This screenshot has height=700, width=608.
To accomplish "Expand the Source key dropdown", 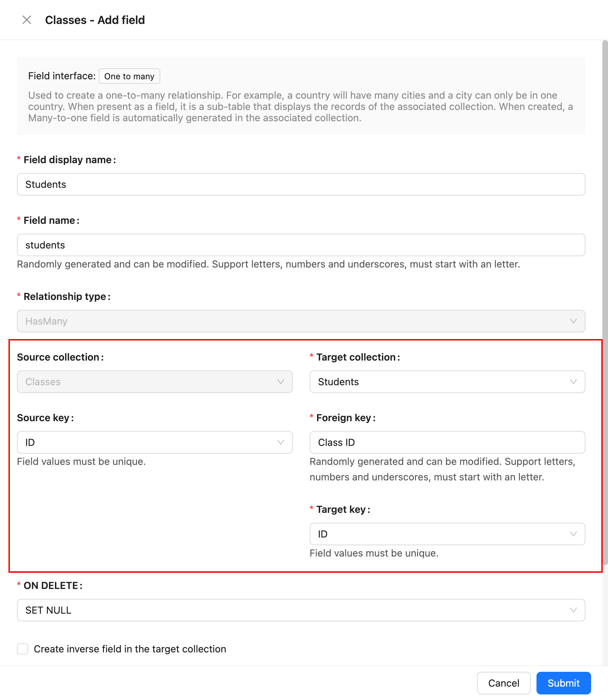I will pyautogui.click(x=148, y=442).
